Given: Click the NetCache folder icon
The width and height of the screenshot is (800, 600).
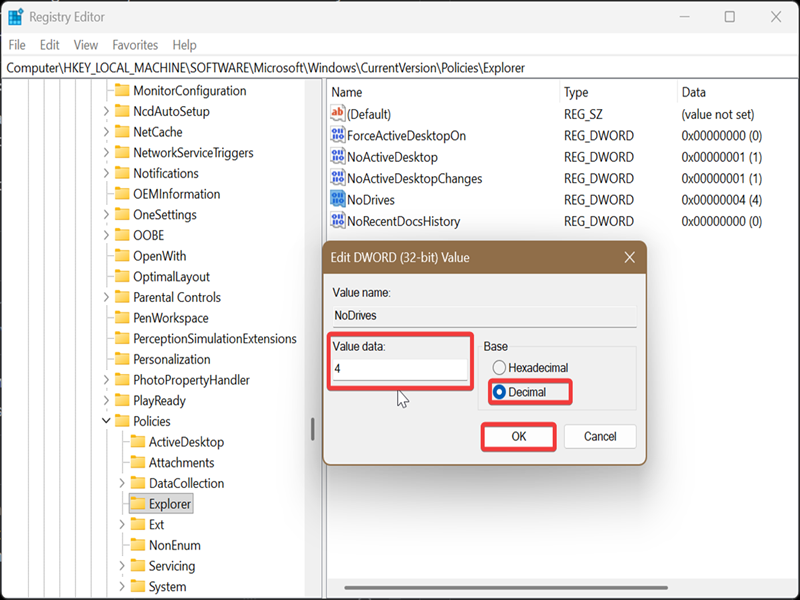Looking at the screenshot, I should 122,132.
